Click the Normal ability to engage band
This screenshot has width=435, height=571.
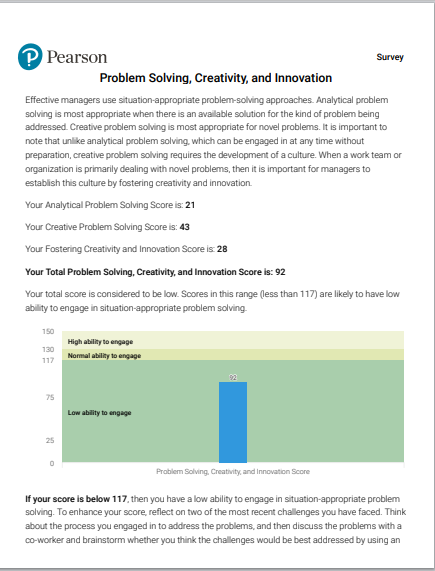click(x=233, y=355)
